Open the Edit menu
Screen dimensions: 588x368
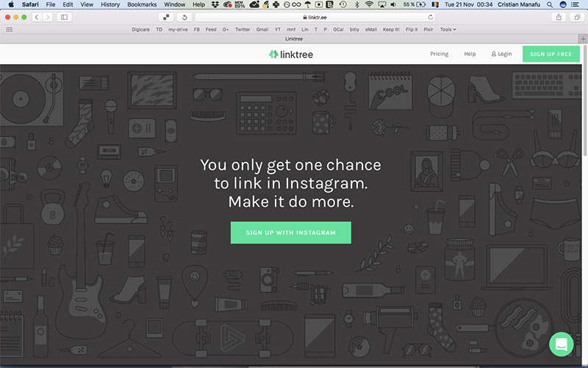(x=68, y=4)
